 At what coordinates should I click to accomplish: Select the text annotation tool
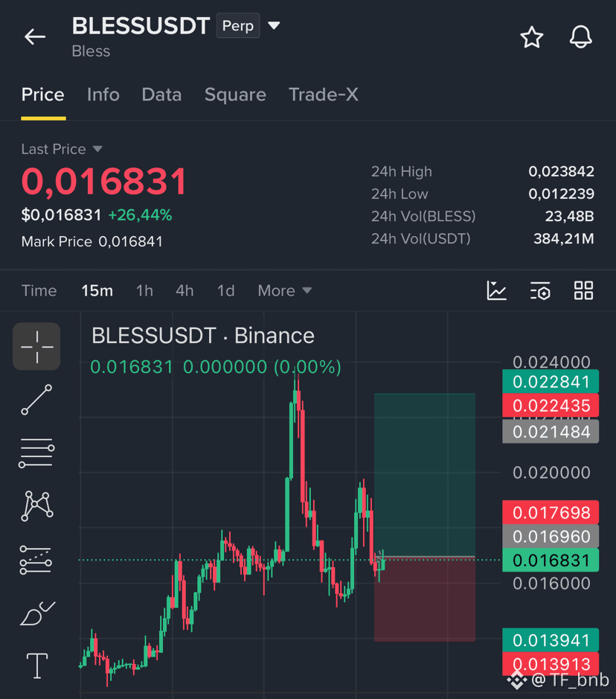pyautogui.click(x=37, y=666)
